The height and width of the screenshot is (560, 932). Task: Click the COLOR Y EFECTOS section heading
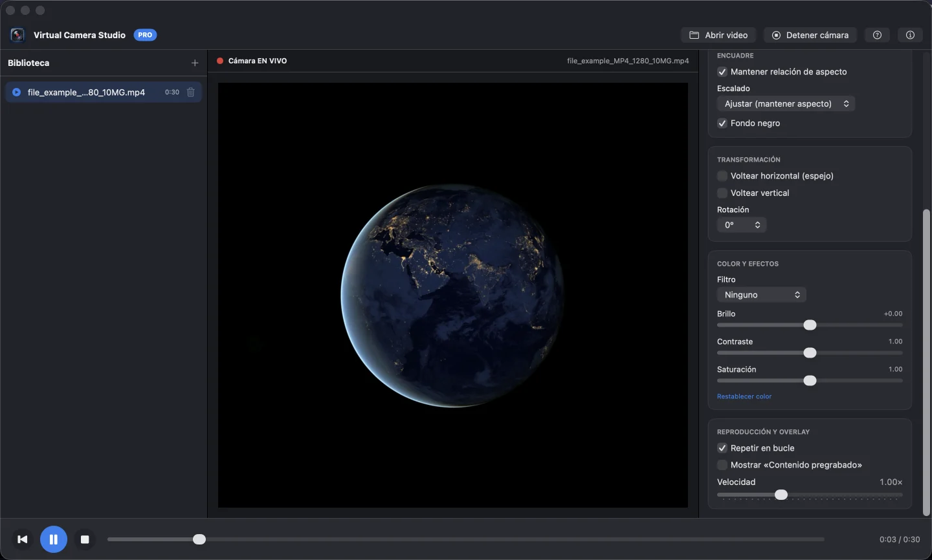(x=748, y=264)
